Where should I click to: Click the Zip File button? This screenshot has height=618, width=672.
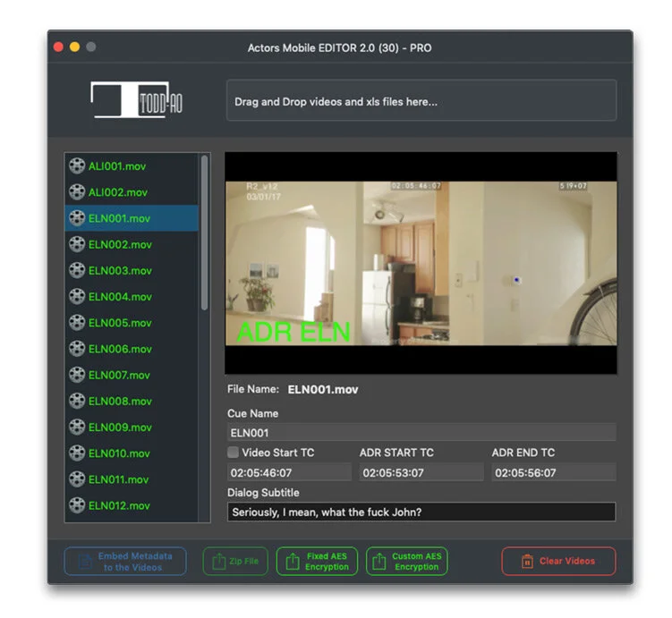pyautogui.click(x=235, y=561)
